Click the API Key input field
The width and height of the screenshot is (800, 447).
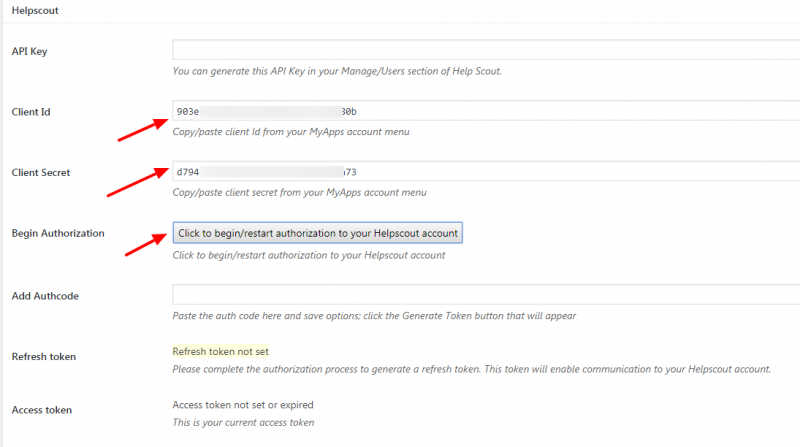point(486,50)
